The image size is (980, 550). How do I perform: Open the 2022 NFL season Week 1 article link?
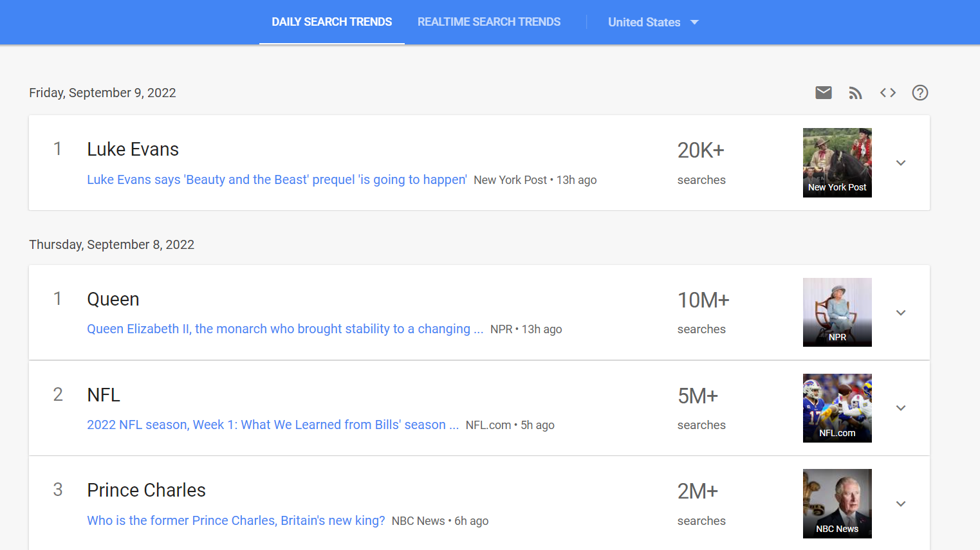[273, 425]
